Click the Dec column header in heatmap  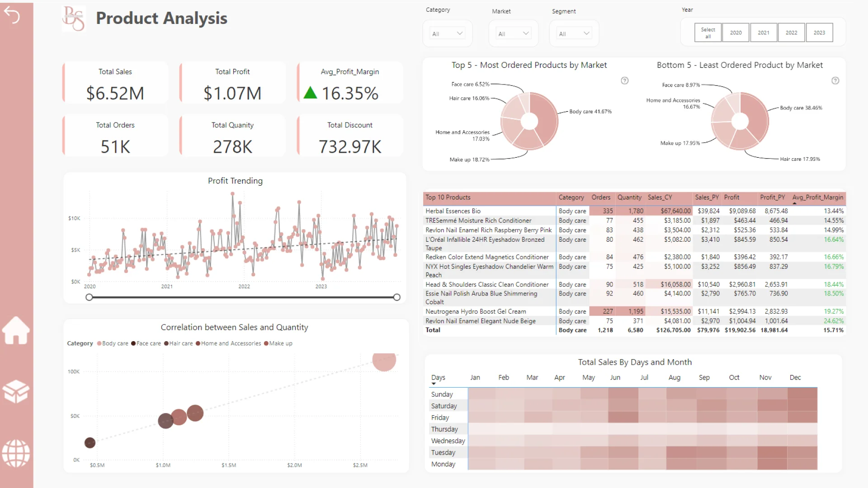[795, 377]
